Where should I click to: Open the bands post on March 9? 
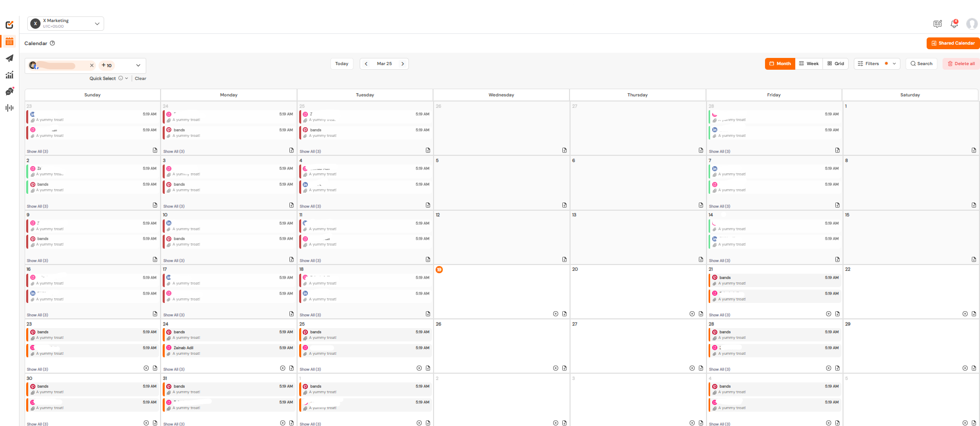[x=92, y=241]
